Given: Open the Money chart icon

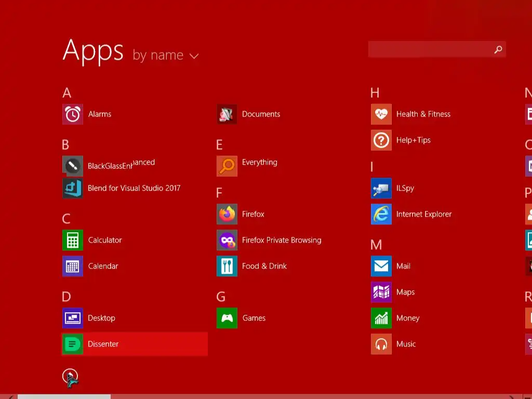Looking at the screenshot, I should [381, 318].
